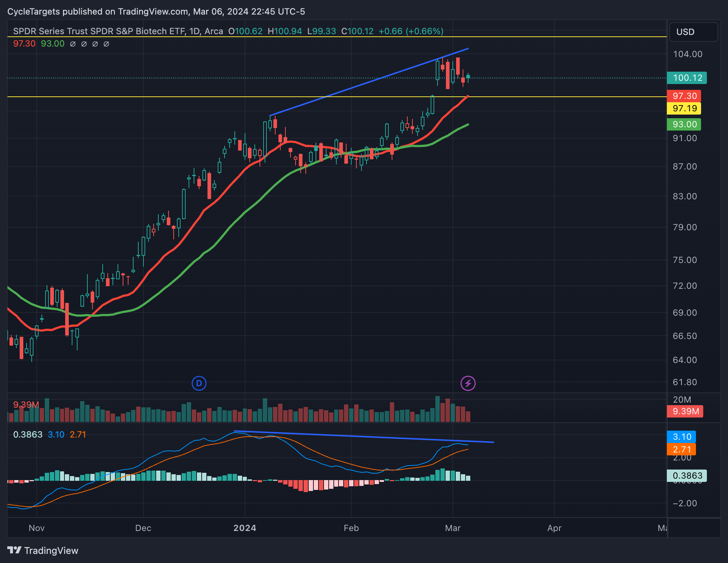Click the CycleTargets publisher caption text

[x=156, y=12]
